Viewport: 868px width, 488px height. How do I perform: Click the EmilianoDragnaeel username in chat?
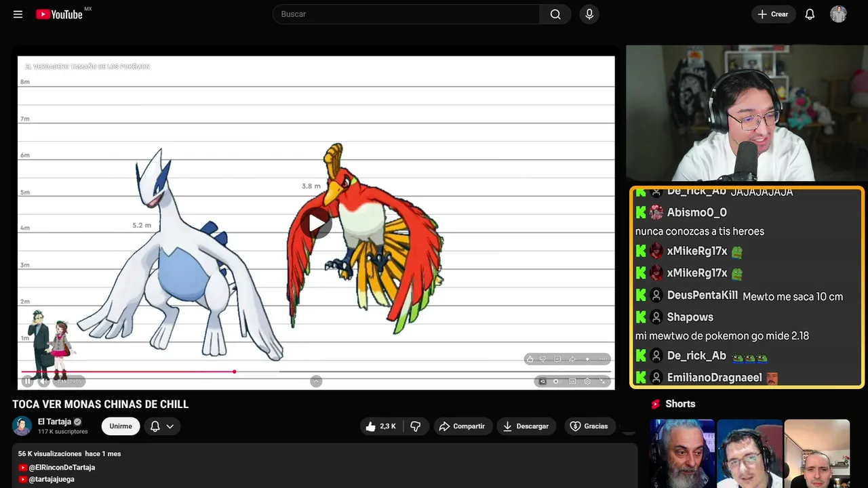714,377
